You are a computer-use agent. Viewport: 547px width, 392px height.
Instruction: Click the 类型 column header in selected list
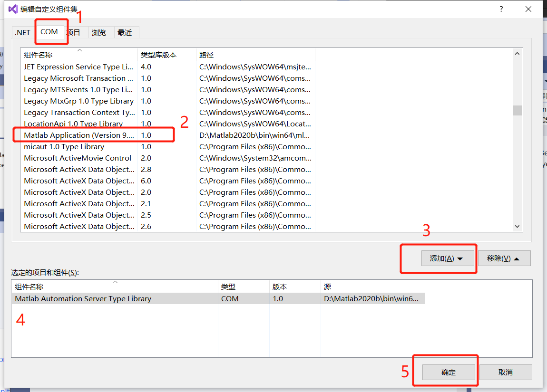[228, 287]
